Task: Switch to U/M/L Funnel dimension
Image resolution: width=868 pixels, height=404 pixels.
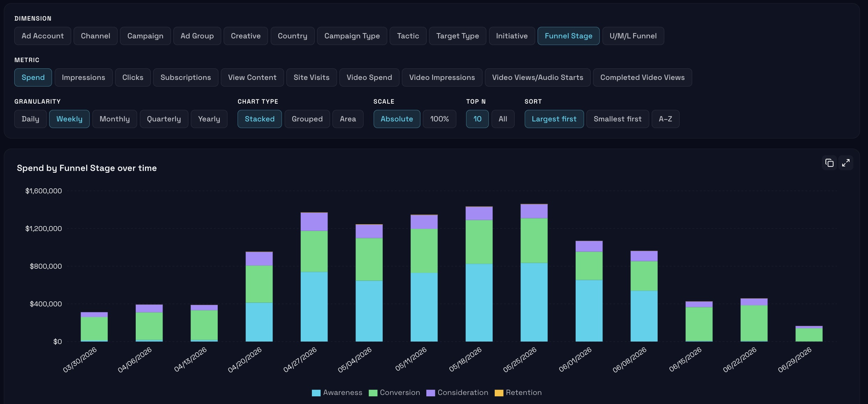Action: [633, 36]
